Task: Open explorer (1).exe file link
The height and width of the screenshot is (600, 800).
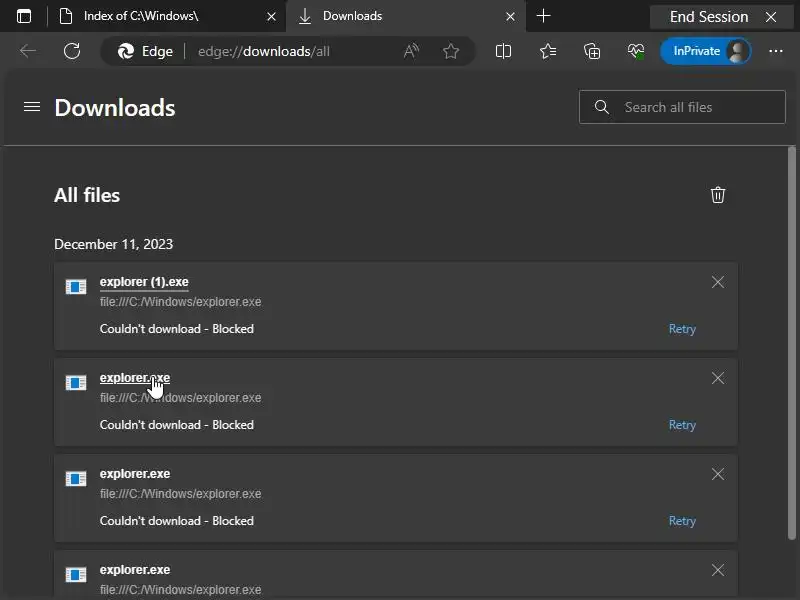Action: [144, 282]
